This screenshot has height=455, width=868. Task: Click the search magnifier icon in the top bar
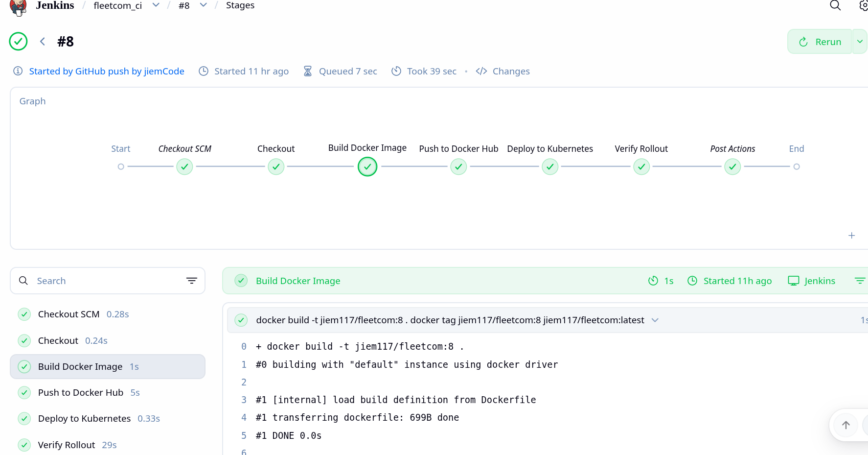[835, 5]
